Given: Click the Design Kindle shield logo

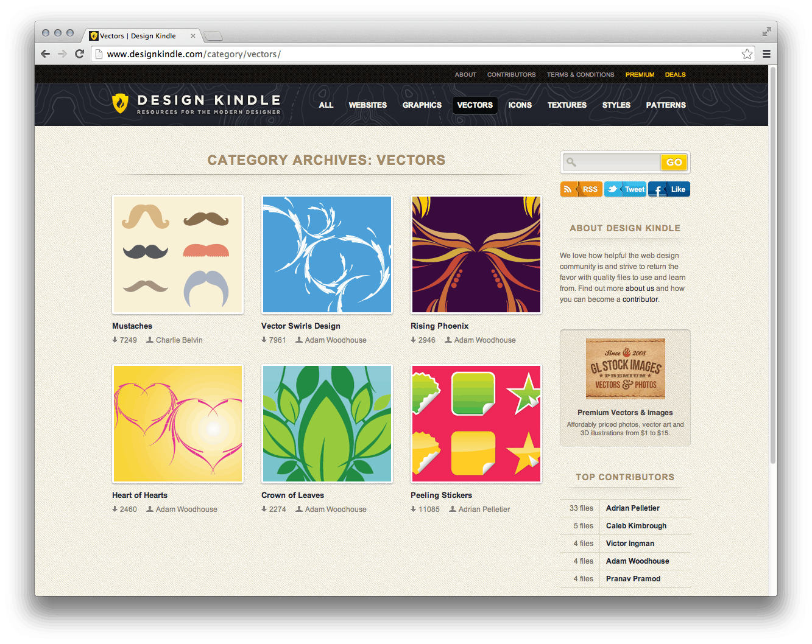Looking at the screenshot, I should [120, 103].
